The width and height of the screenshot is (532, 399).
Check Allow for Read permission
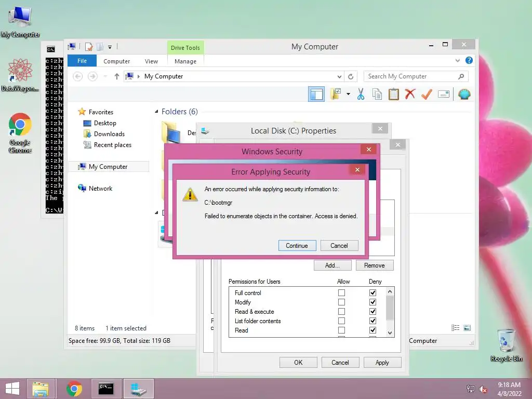[342, 330]
